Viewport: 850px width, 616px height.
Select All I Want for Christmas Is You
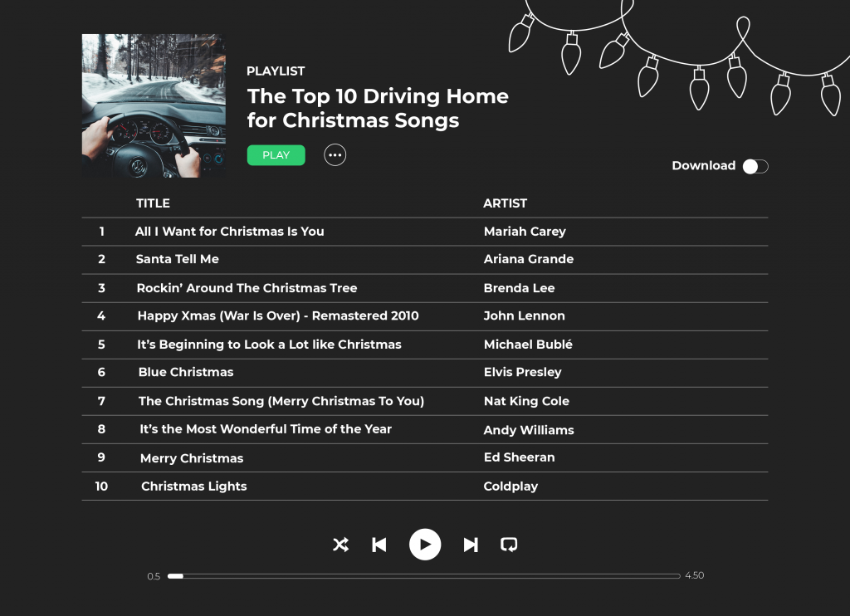click(x=230, y=232)
